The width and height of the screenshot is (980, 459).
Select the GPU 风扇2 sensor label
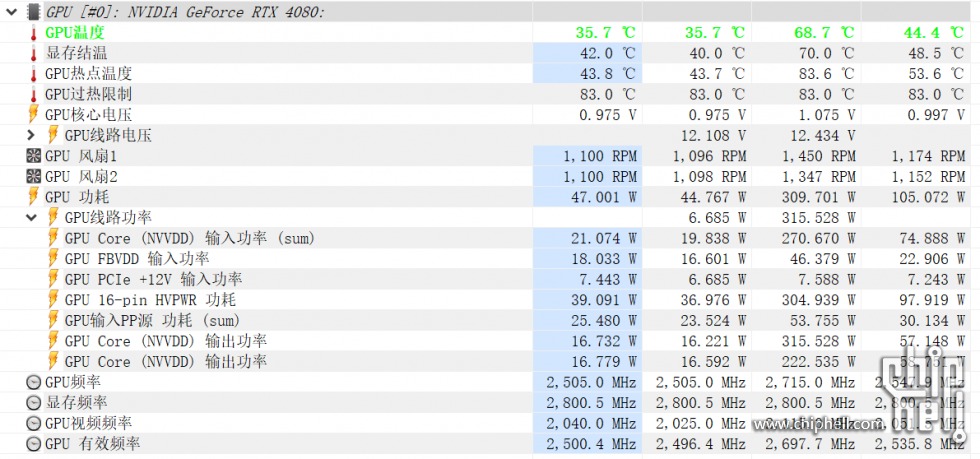pos(81,176)
